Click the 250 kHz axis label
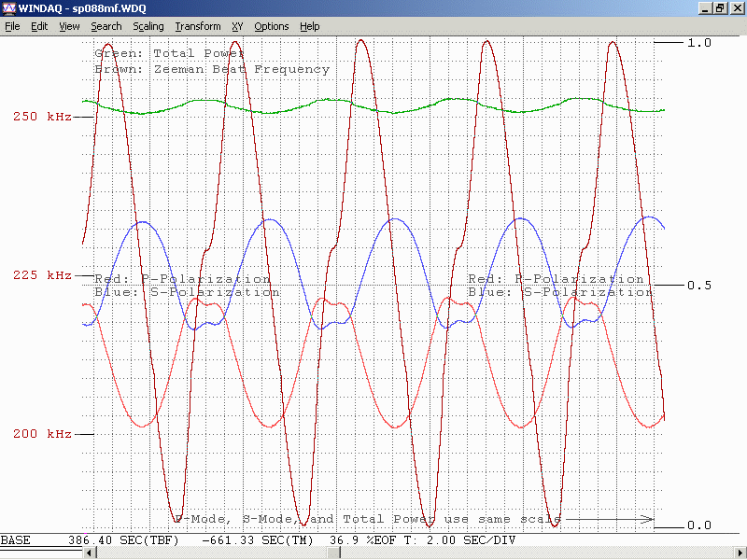This screenshot has width=747, height=560. click(x=42, y=117)
